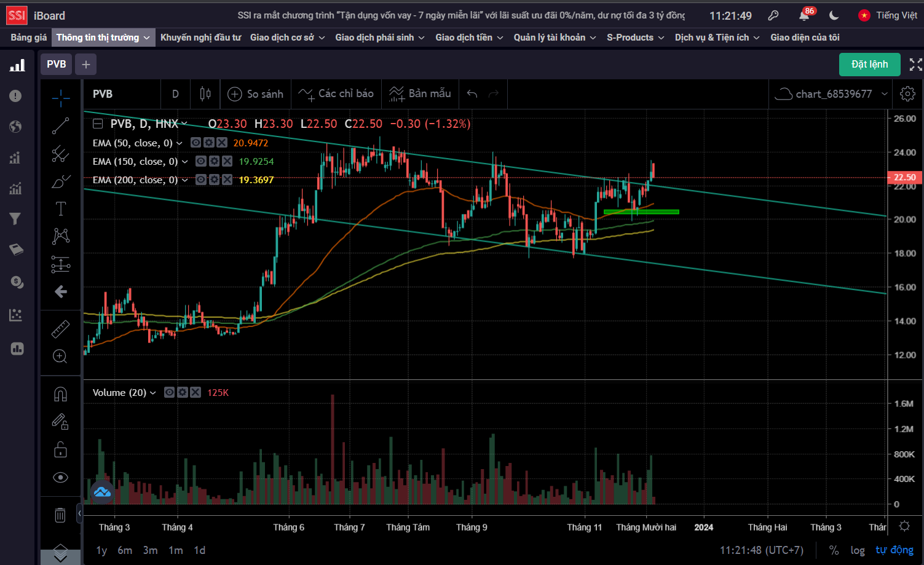The width and height of the screenshot is (924, 565).
Task: Toggle magnet mode for drawings
Action: (60, 394)
